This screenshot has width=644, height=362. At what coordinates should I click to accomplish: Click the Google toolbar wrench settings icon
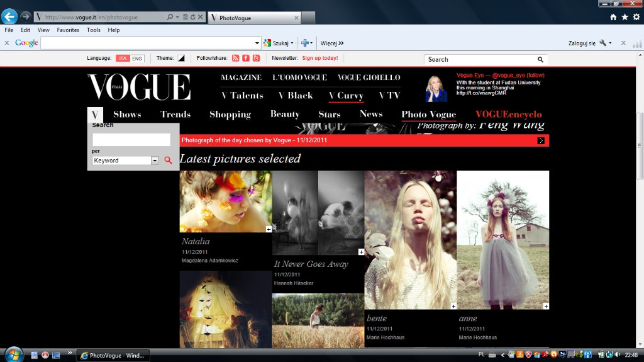(x=602, y=43)
